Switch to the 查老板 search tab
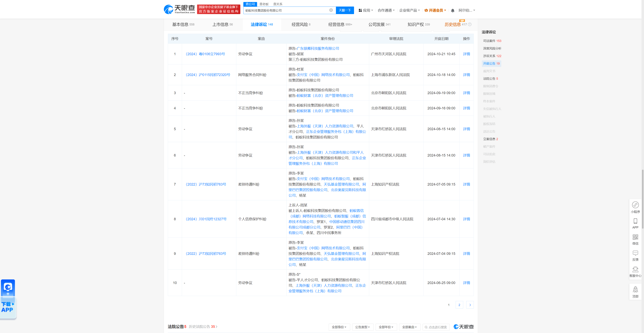Screen dimensions: 644x333 point(264,4)
